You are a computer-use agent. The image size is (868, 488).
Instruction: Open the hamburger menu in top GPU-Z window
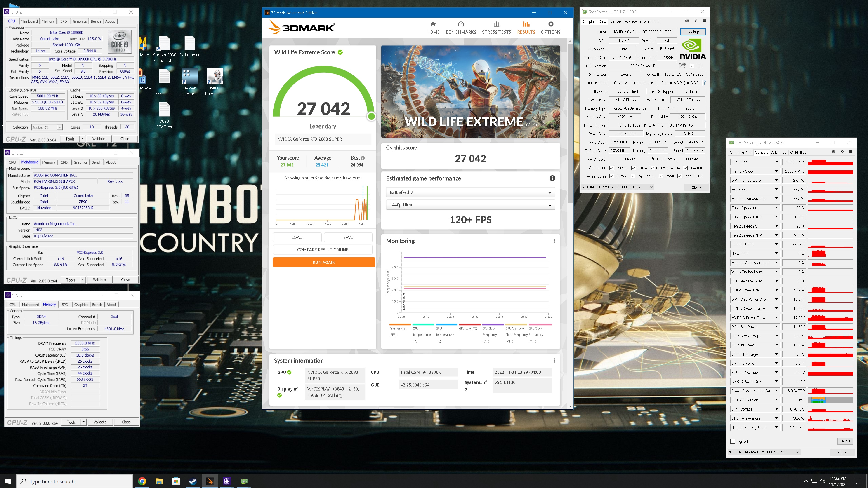coord(704,21)
